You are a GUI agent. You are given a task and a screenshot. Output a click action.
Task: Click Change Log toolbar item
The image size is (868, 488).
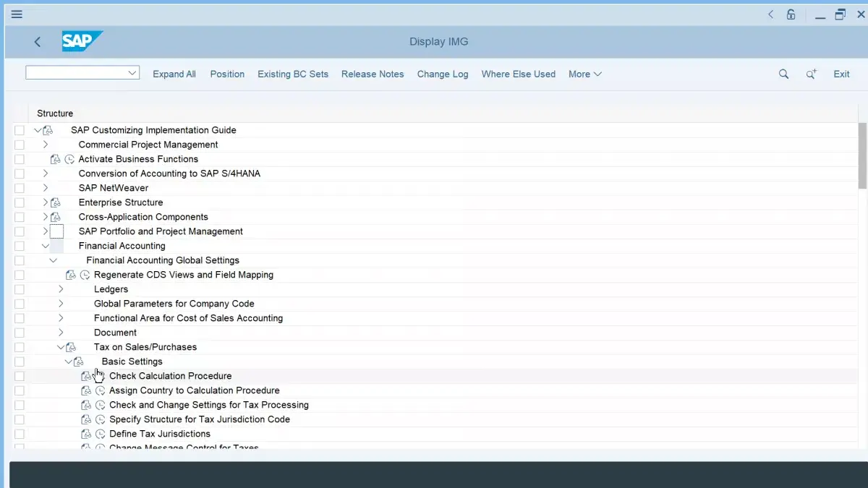tap(443, 74)
